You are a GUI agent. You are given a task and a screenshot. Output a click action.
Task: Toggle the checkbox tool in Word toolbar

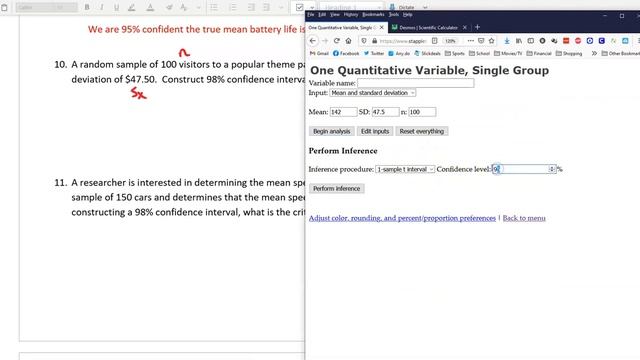(299, 7)
